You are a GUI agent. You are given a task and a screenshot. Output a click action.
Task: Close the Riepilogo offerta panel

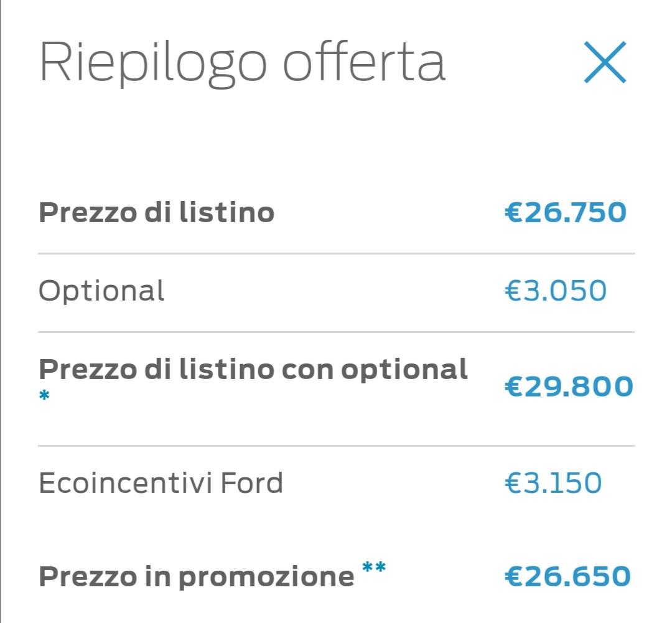(x=605, y=62)
